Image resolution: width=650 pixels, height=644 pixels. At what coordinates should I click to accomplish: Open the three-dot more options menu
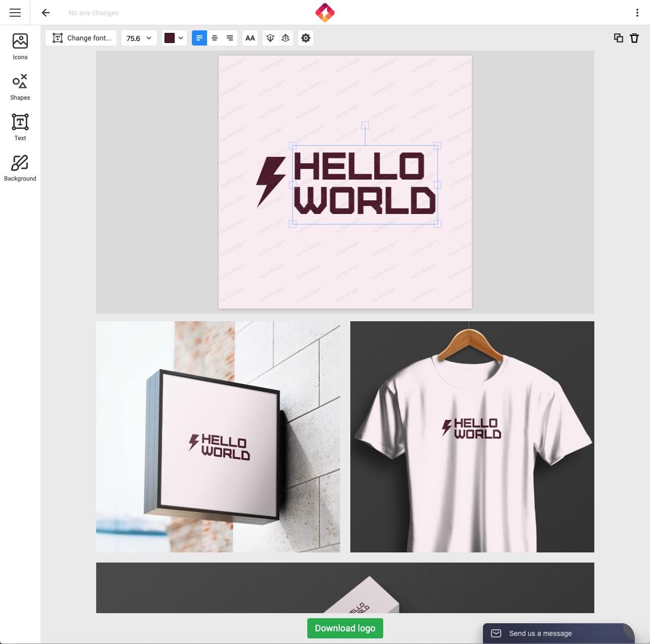637,13
